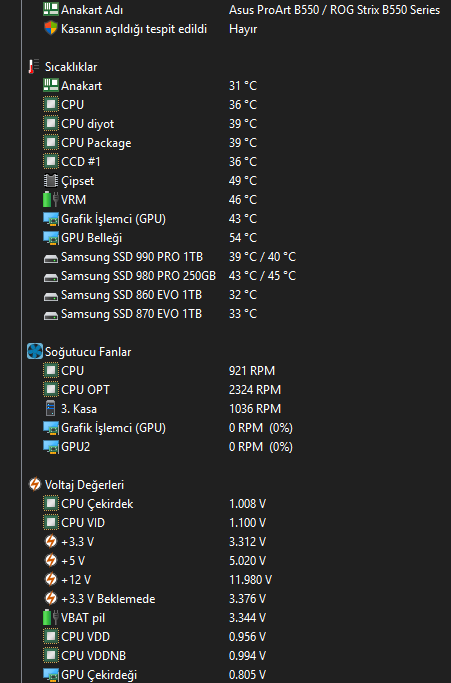Click the 11.980 V value
The height and width of the screenshot is (683, 451).
click(251, 580)
